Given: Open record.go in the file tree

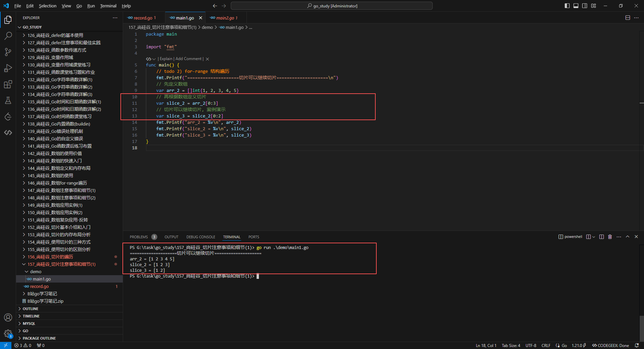Looking at the screenshot, I should [x=69, y=287].
